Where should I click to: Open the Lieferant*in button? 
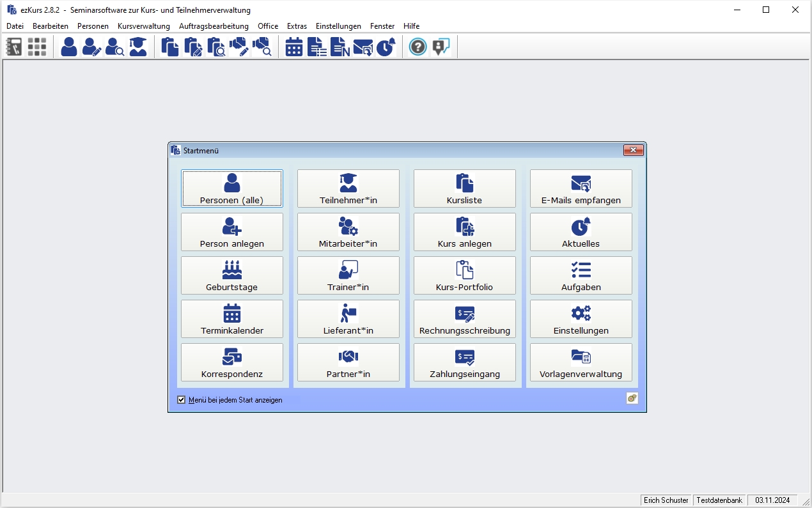pyautogui.click(x=348, y=319)
